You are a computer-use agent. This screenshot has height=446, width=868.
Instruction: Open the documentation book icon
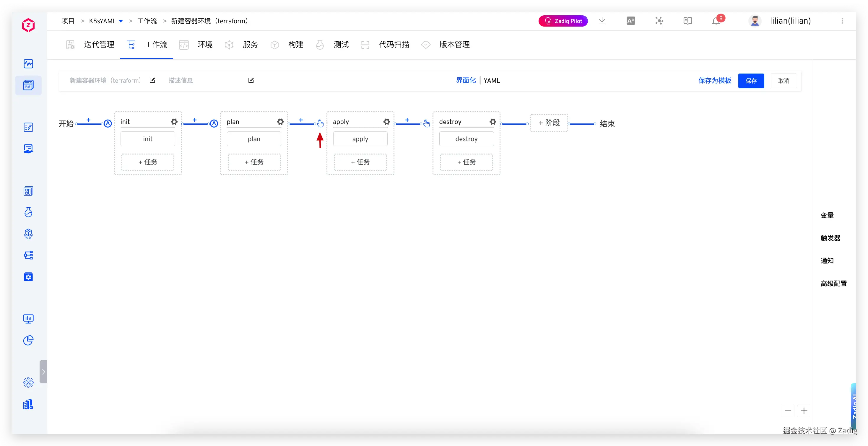point(688,21)
